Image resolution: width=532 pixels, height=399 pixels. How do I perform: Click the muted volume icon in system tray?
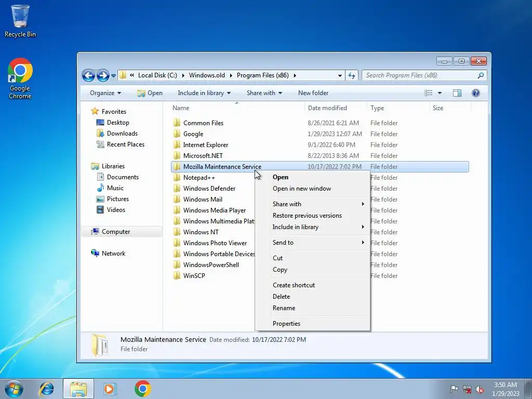(x=480, y=389)
